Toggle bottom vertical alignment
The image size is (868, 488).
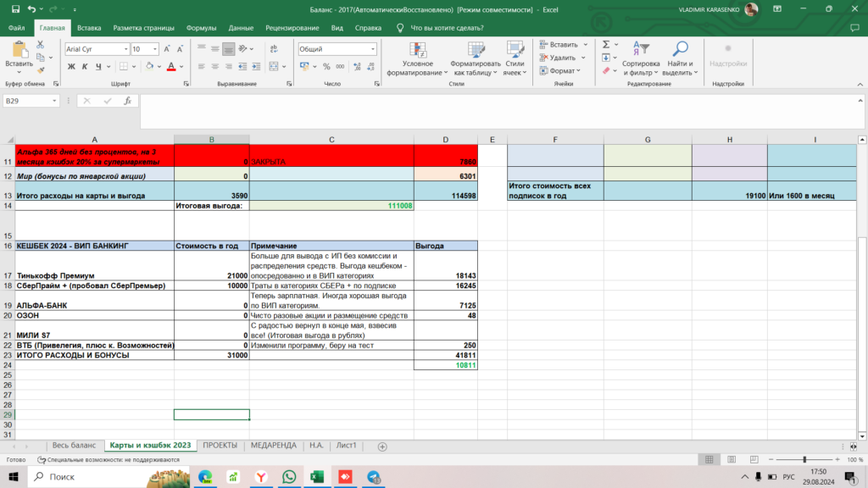click(x=229, y=49)
